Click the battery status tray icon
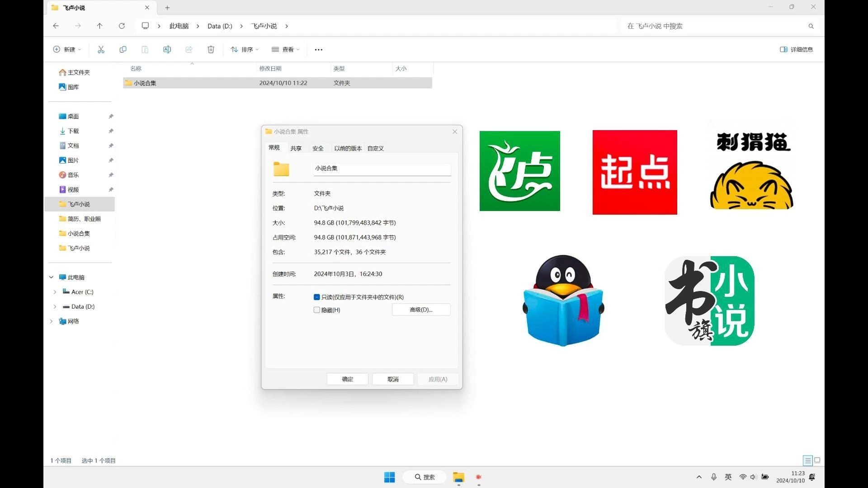The image size is (868, 488). (765, 477)
